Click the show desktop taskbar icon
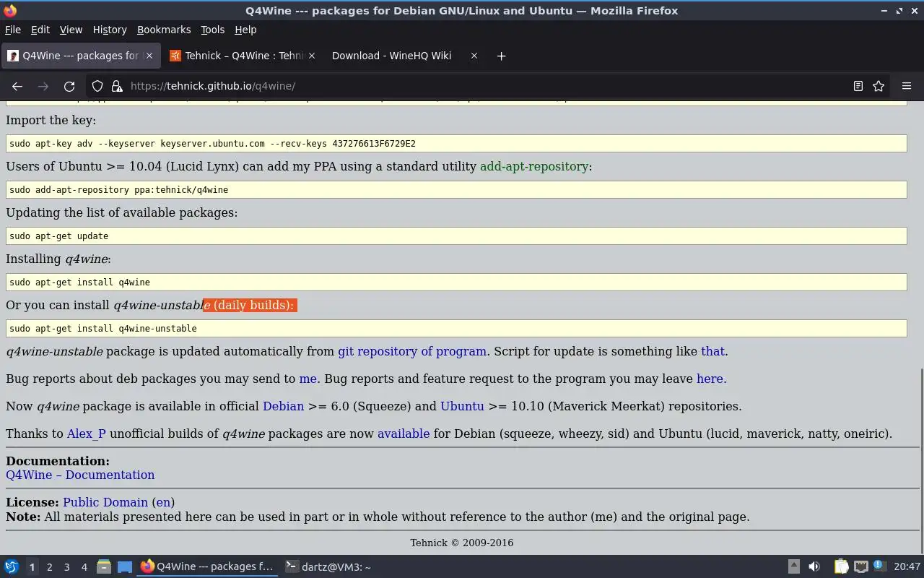 pyautogui.click(x=125, y=567)
